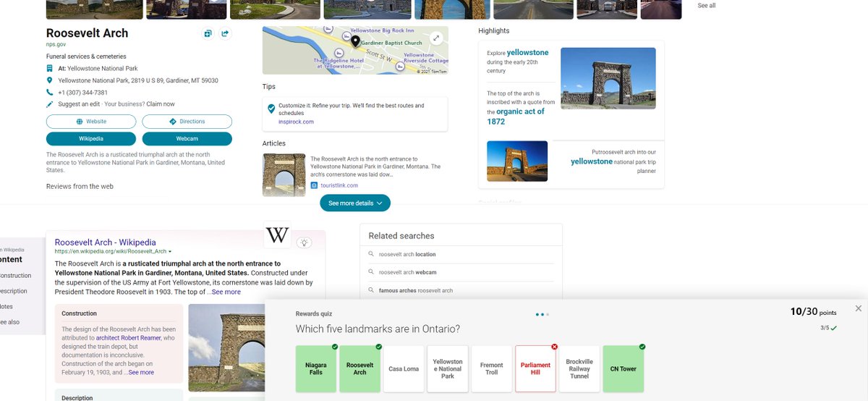The image size is (868, 401).
Task: Click the save-to-collection icon beside Roosevelt Arch
Action: (208, 33)
